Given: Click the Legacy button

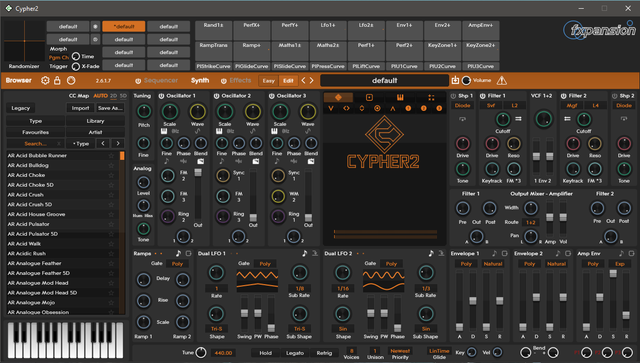Looking at the screenshot, I should [x=20, y=108].
